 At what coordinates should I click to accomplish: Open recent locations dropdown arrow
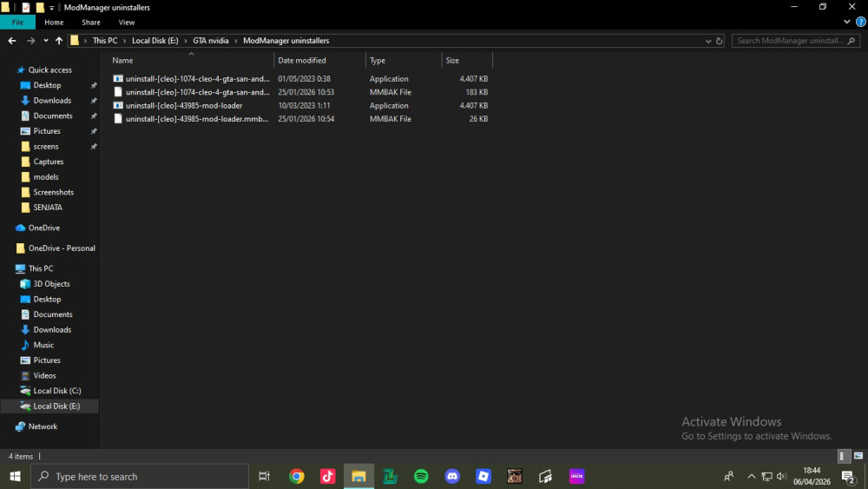coord(45,41)
